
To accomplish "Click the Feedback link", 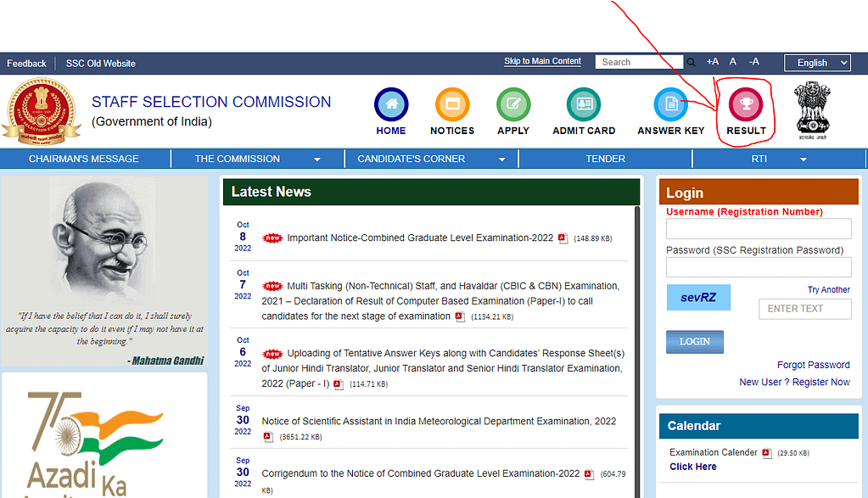I will coord(26,64).
